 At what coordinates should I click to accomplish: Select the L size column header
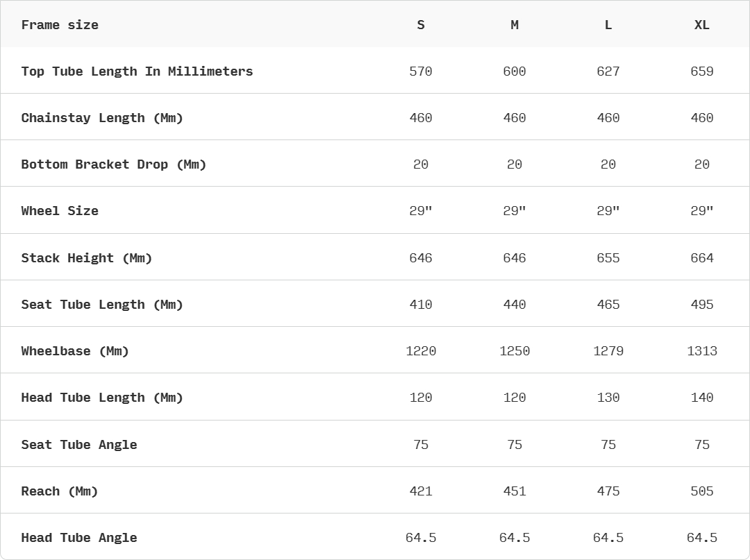[608, 25]
